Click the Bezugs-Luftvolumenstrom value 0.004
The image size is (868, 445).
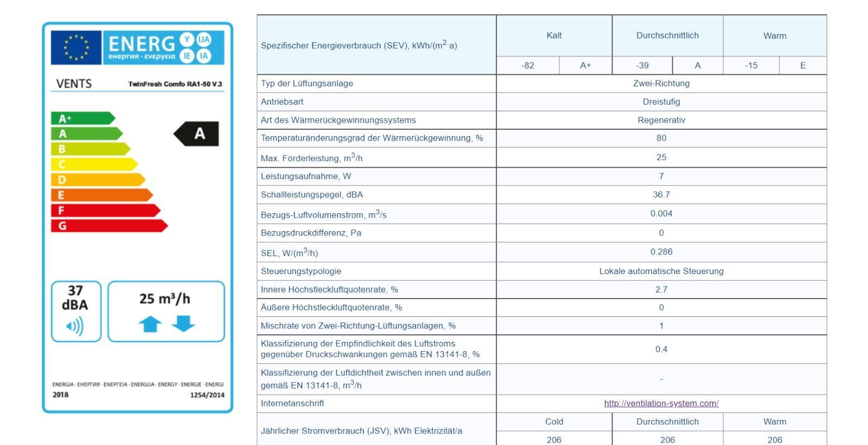point(661,213)
